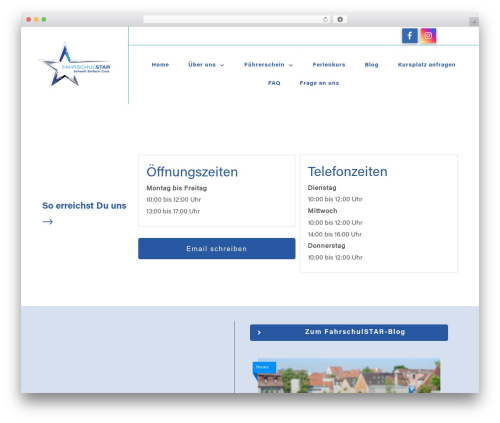The width and height of the screenshot is (500, 423).
Task: Open the Führerschein menu
Action: point(264,65)
